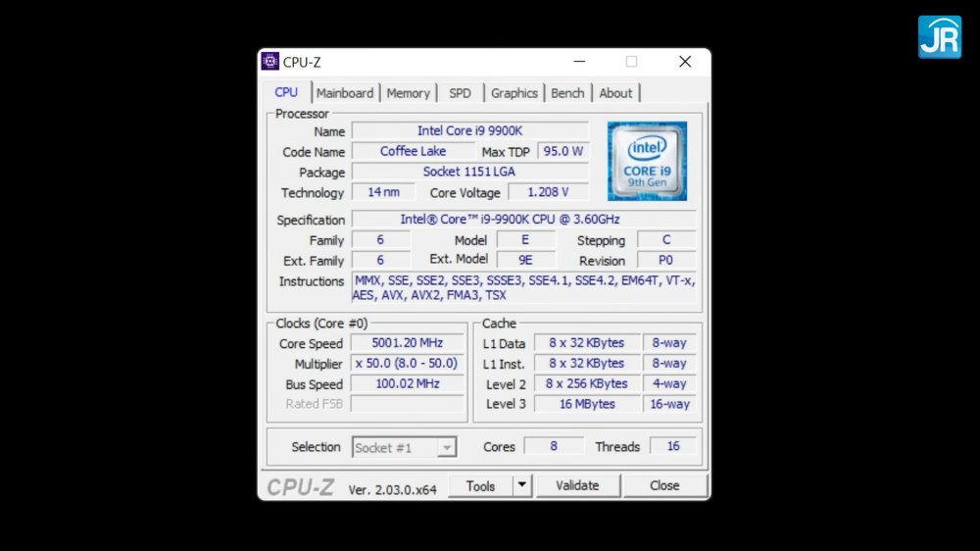The width and height of the screenshot is (980, 551).
Task: Expand the Tools dropdown arrow
Action: [522, 485]
